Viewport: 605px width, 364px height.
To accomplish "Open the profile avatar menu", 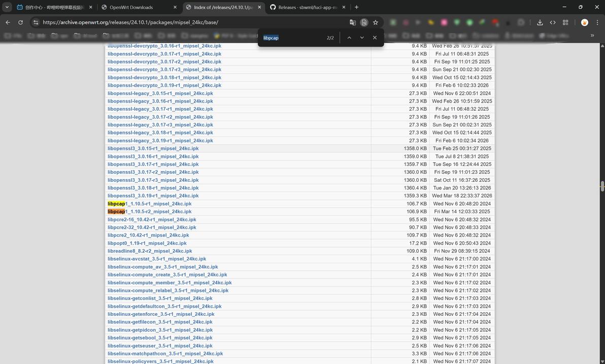I will point(585,22).
